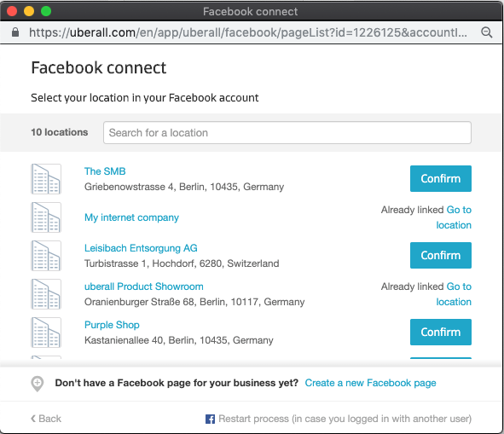Click the green zoom window button
The width and height of the screenshot is (504, 434).
tap(46, 11)
